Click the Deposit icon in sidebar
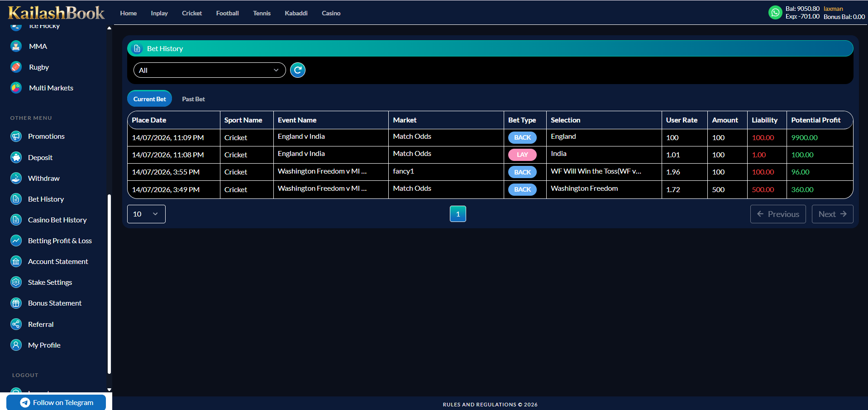The image size is (868, 410). pos(16,157)
